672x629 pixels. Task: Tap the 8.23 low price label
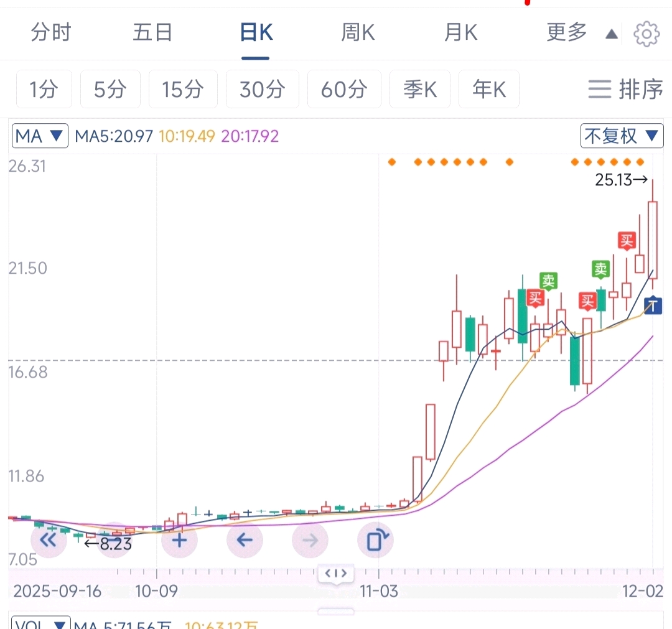click(108, 544)
